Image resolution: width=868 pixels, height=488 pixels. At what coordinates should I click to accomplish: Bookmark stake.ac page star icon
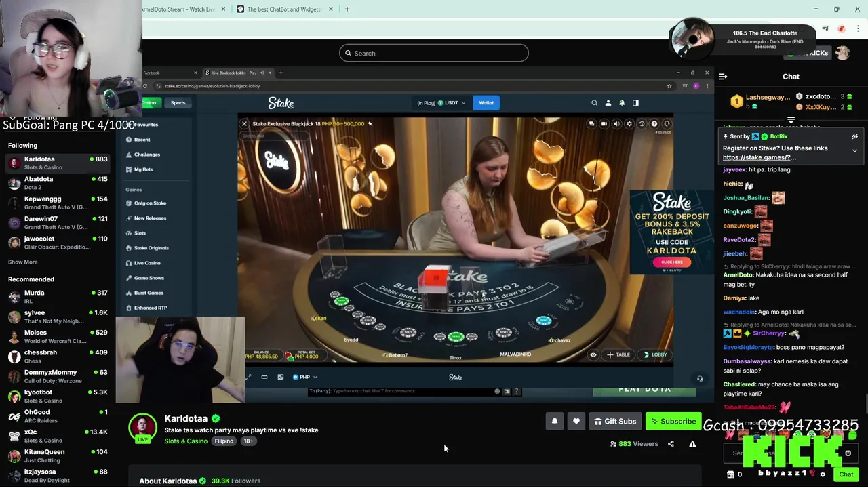coord(669,86)
